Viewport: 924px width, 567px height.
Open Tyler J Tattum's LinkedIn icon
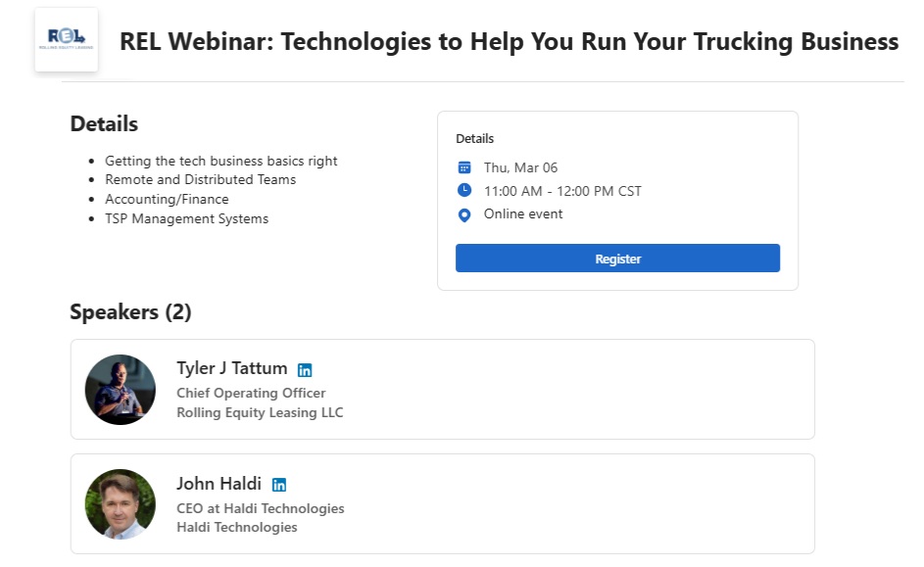point(305,370)
